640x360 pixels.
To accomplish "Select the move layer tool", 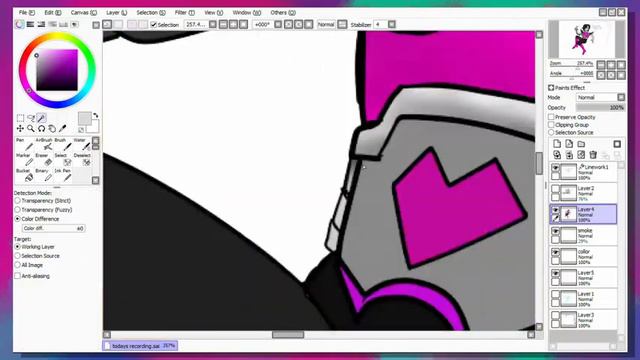I will [20, 129].
